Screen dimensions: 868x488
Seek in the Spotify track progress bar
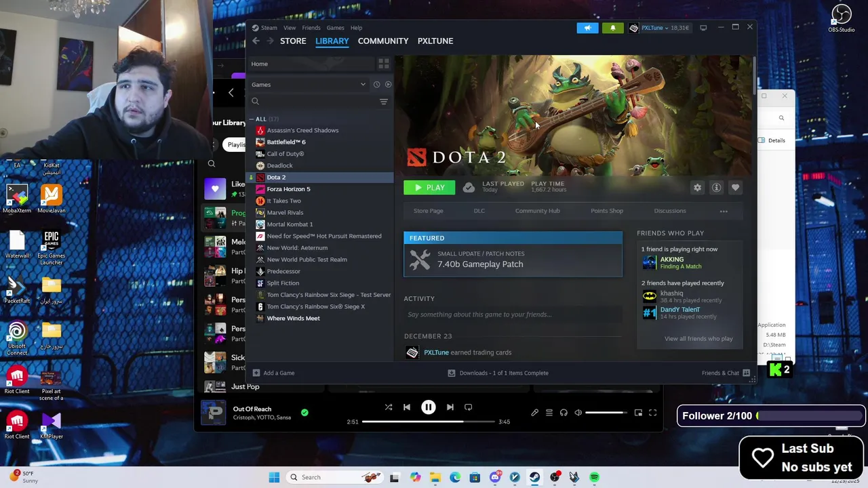pyautogui.click(x=429, y=422)
